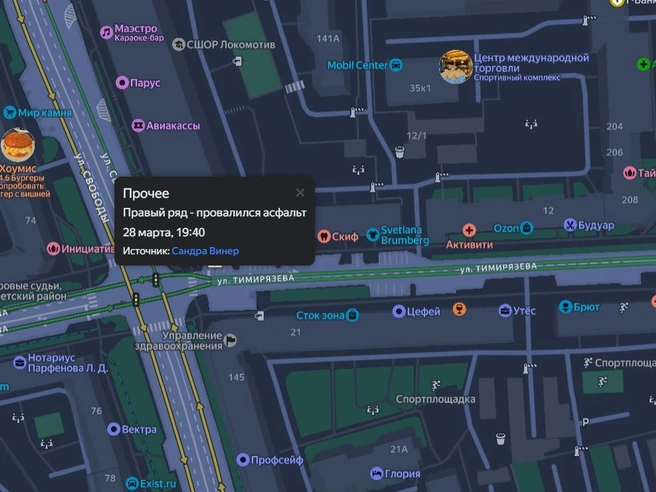Viewport: 656px width, 492px height.
Task: Open the Центр международной торговли photo thumbnail
Action: (456, 67)
